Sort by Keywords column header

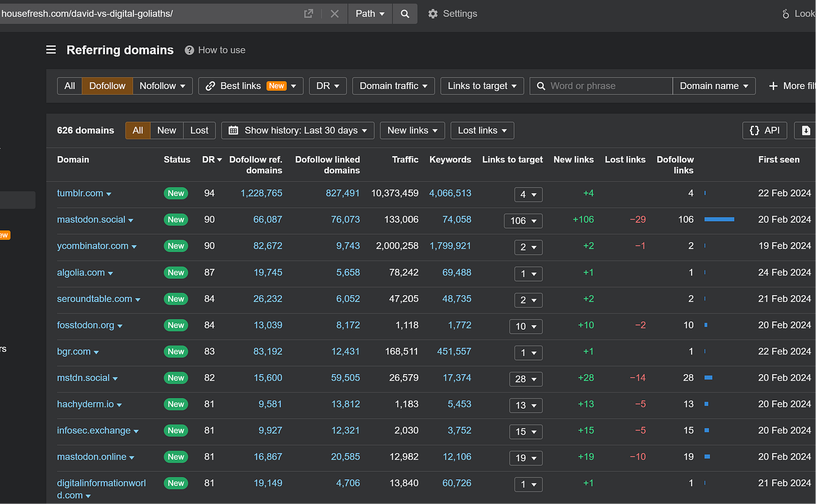(x=450, y=160)
